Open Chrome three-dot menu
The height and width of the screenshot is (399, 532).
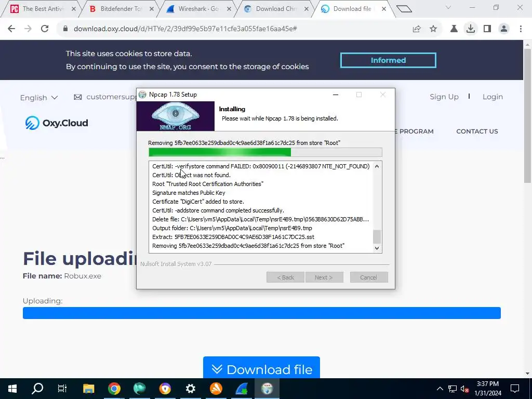[x=521, y=29]
